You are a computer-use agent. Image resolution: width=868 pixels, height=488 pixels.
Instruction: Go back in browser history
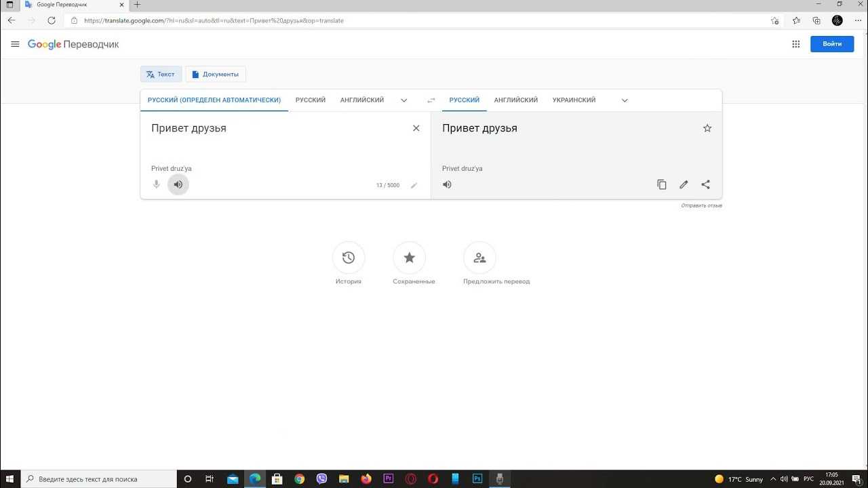(x=12, y=20)
